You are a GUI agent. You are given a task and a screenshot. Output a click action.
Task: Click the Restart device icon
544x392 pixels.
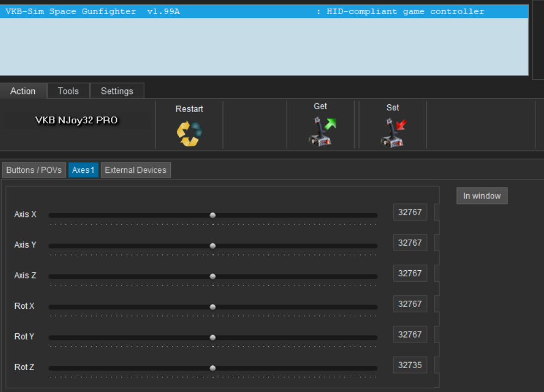click(189, 133)
